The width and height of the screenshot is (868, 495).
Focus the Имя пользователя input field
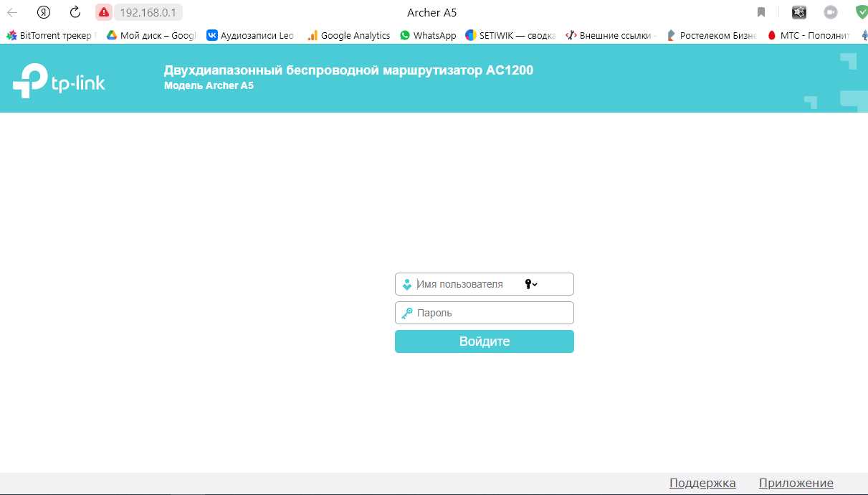tap(485, 284)
